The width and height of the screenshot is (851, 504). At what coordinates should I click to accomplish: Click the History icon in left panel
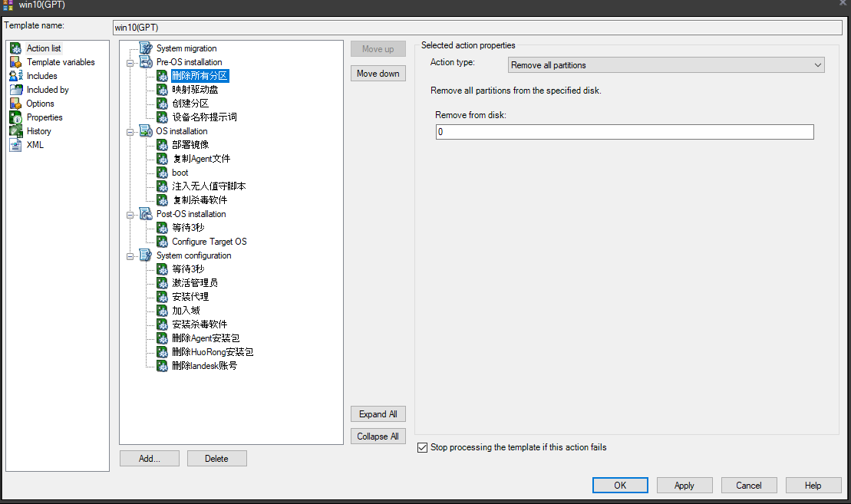coord(15,131)
